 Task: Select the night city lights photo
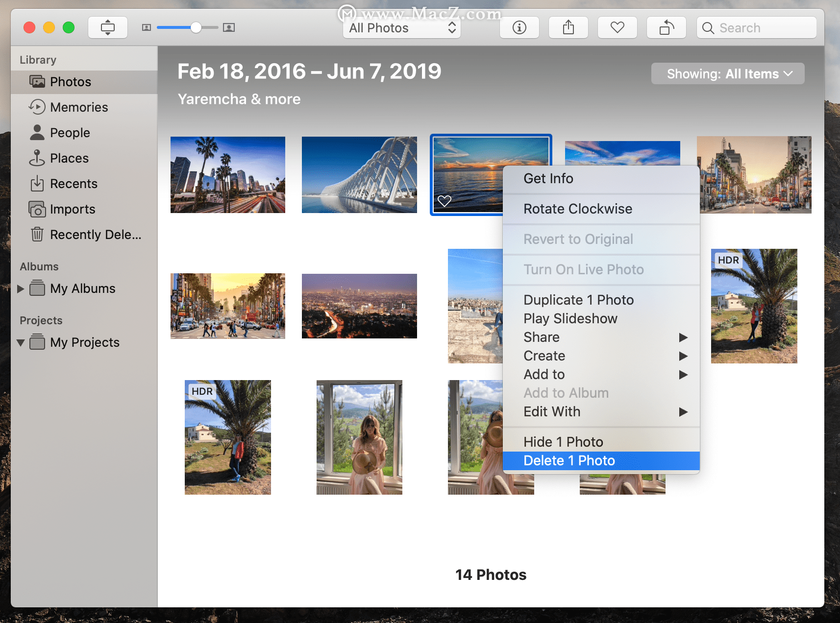359,306
